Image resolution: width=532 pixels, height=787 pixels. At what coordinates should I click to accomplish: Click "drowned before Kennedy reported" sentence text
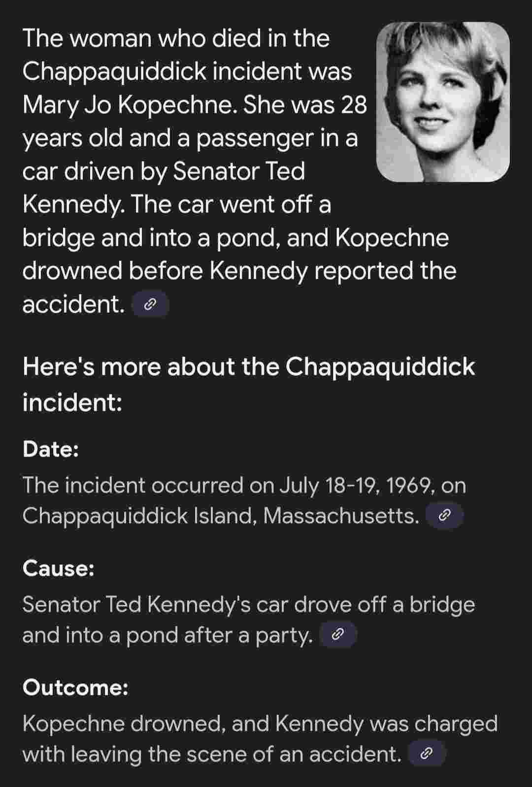(x=213, y=270)
